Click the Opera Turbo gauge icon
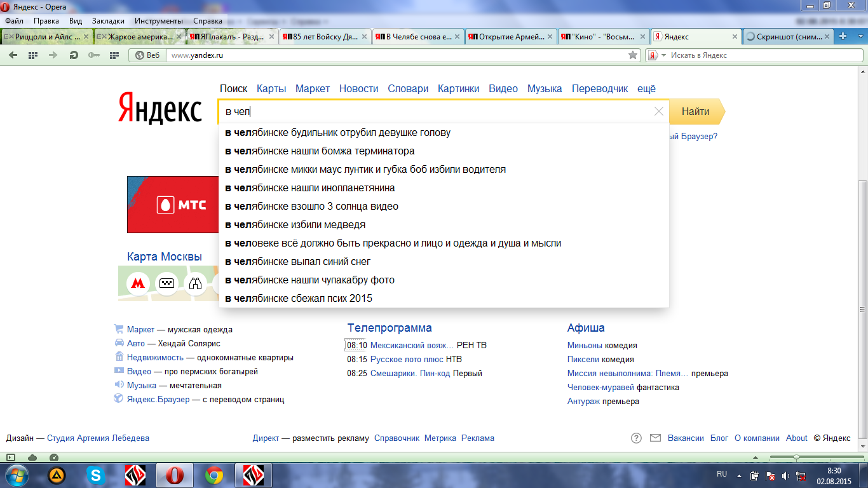The height and width of the screenshot is (488, 868). pyautogui.click(x=54, y=457)
